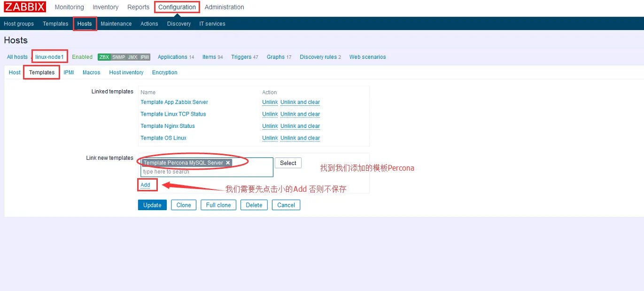This screenshot has height=291, width=644.
Task: Open Template Nginx Status link
Action: coord(168,126)
